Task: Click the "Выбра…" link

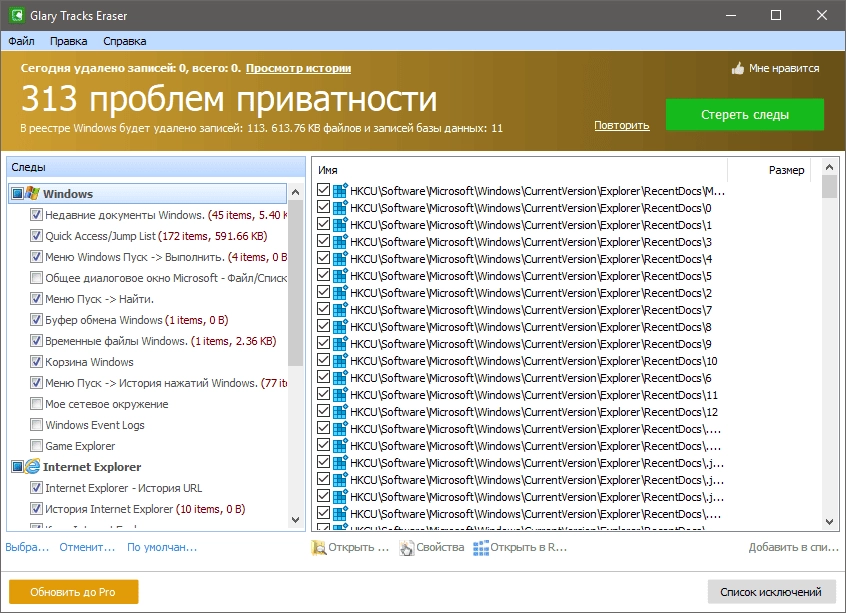Action: 27,547
